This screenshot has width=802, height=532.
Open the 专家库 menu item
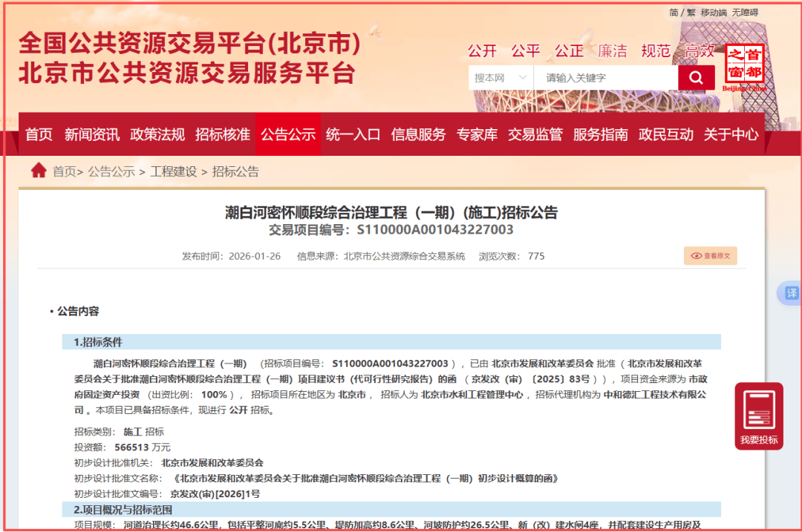pyautogui.click(x=477, y=134)
